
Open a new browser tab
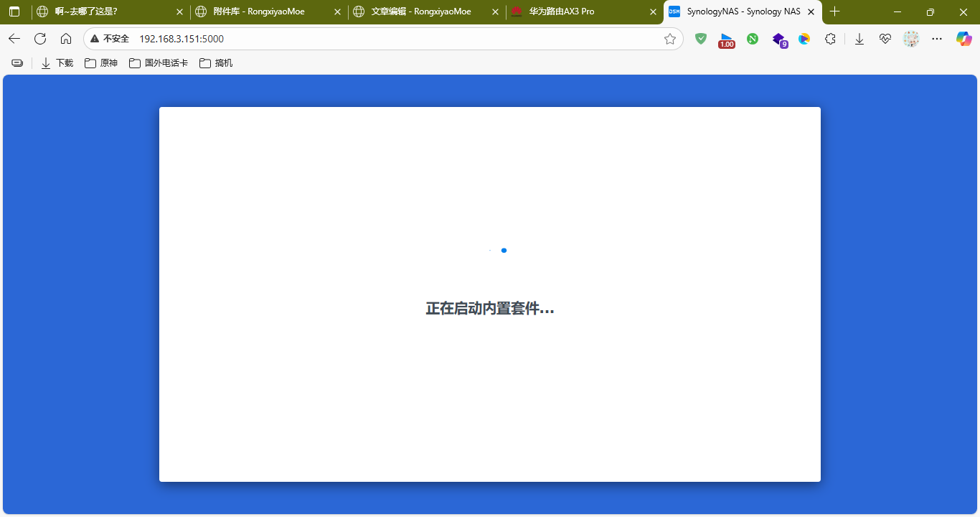[x=834, y=11]
